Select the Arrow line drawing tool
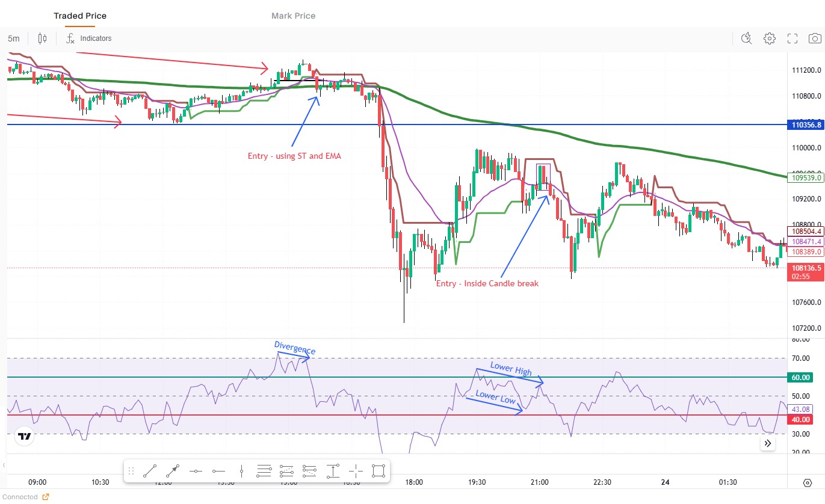 [x=173, y=471]
